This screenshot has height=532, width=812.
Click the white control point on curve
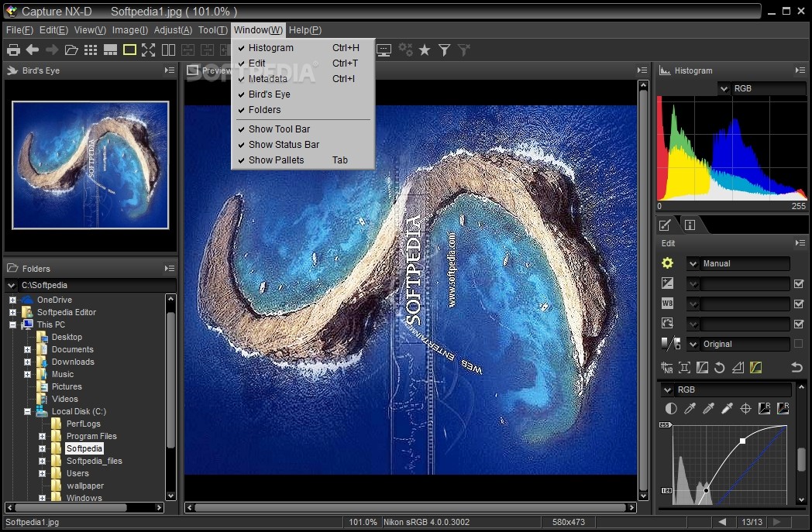click(742, 441)
